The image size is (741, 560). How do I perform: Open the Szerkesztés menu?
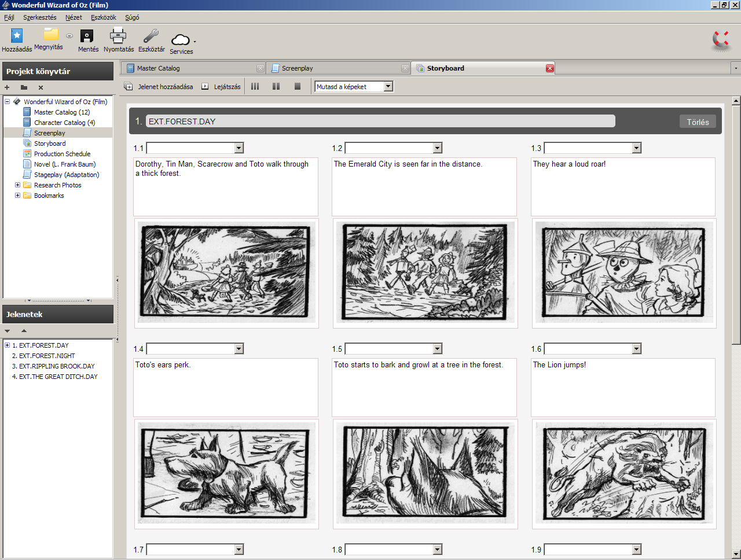[40, 17]
